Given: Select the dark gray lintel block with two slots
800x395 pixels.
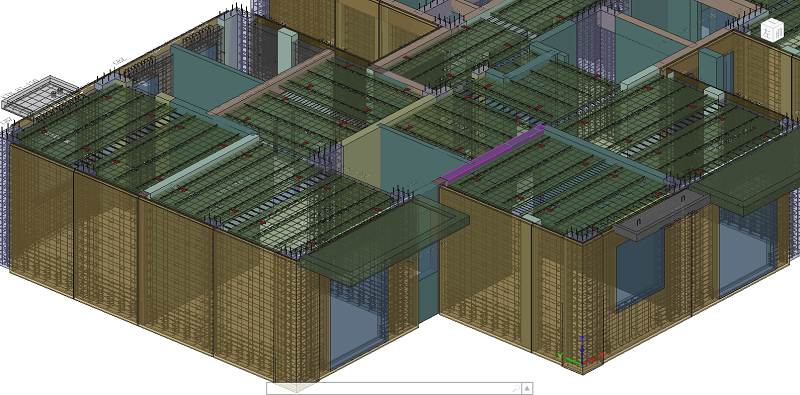Looking at the screenshot, I should (662, 213).
